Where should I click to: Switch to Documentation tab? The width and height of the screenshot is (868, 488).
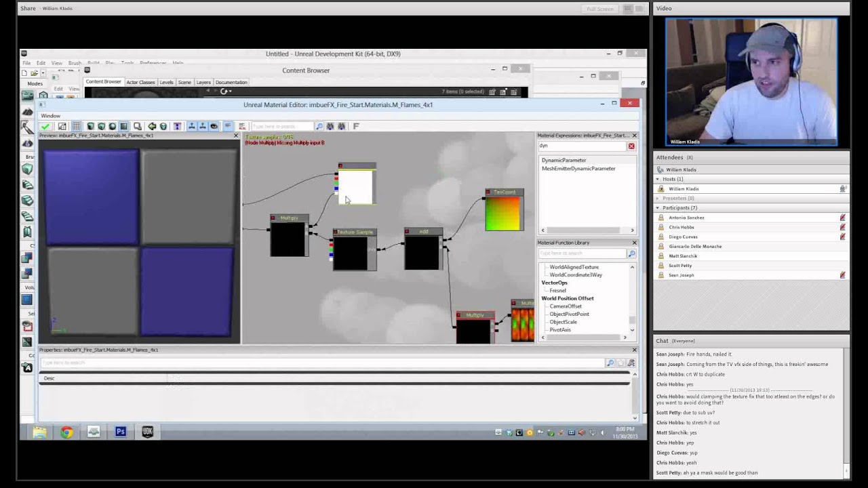pos(231,82)
